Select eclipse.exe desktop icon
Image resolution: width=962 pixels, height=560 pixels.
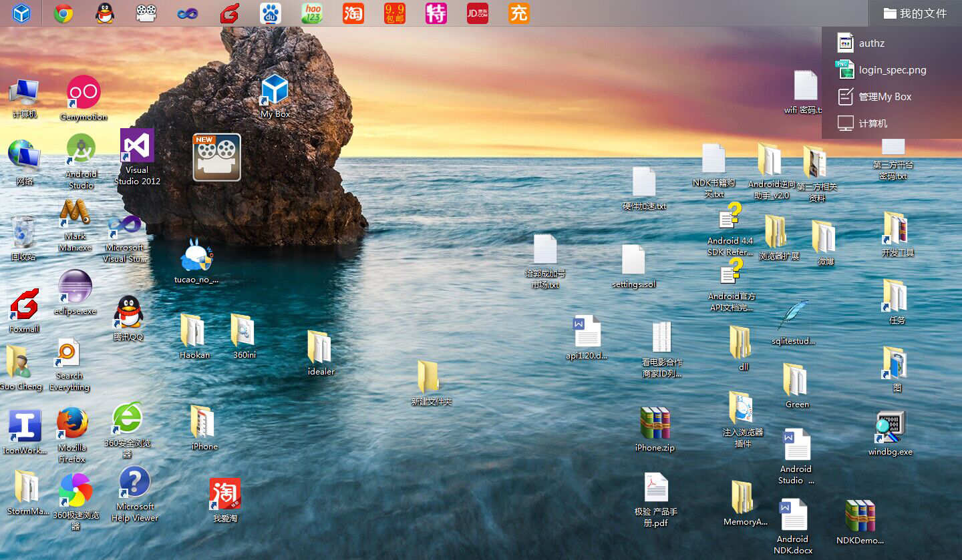tap(75, 292)
